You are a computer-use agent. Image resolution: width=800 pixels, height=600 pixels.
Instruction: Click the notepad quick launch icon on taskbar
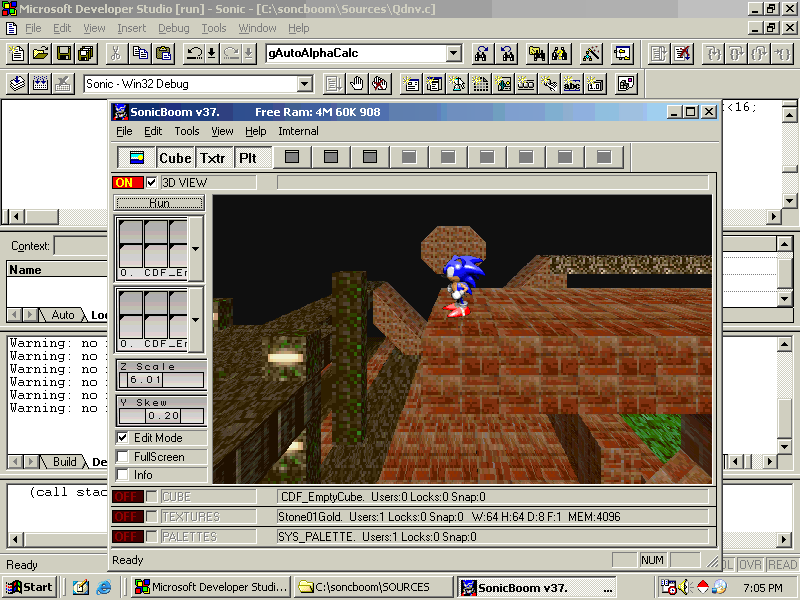point(80,587)
